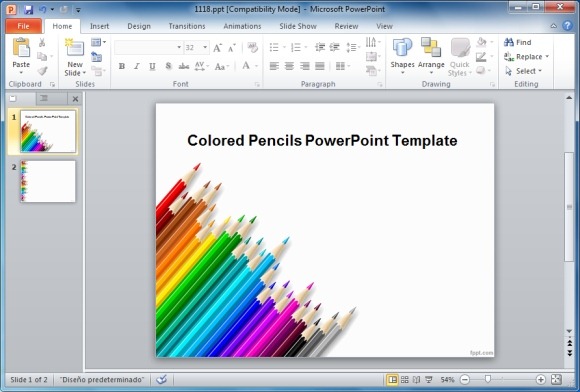This screenshot has width=580, height=392.
Task: Click the Save icon in quick access toolbar
Action: [x=28, y=9]
